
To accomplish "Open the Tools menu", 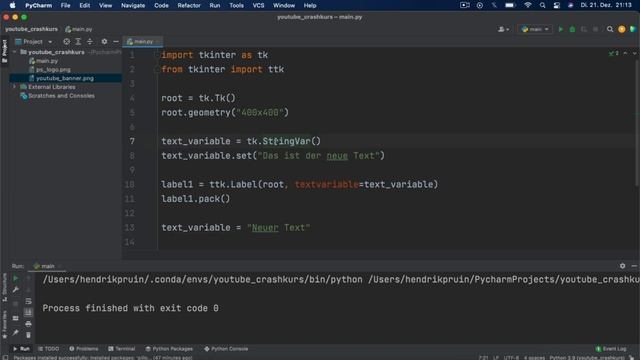I will click(236, 5).
